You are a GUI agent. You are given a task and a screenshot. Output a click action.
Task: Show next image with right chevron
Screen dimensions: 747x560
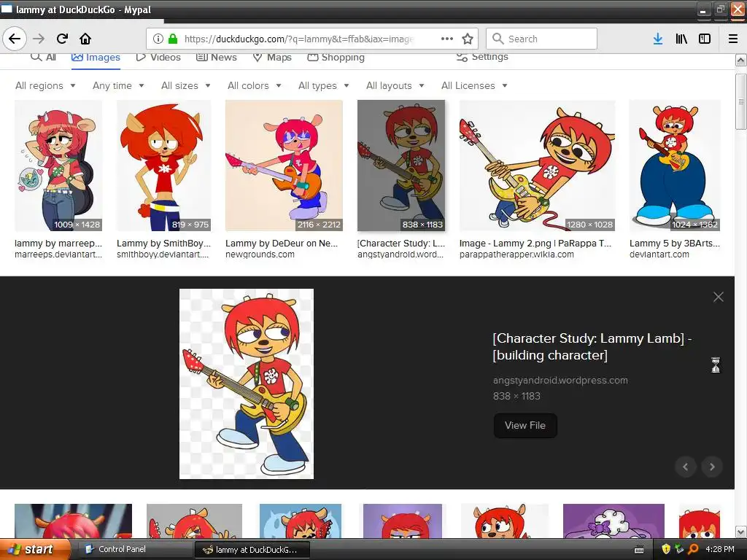(712, 467)
